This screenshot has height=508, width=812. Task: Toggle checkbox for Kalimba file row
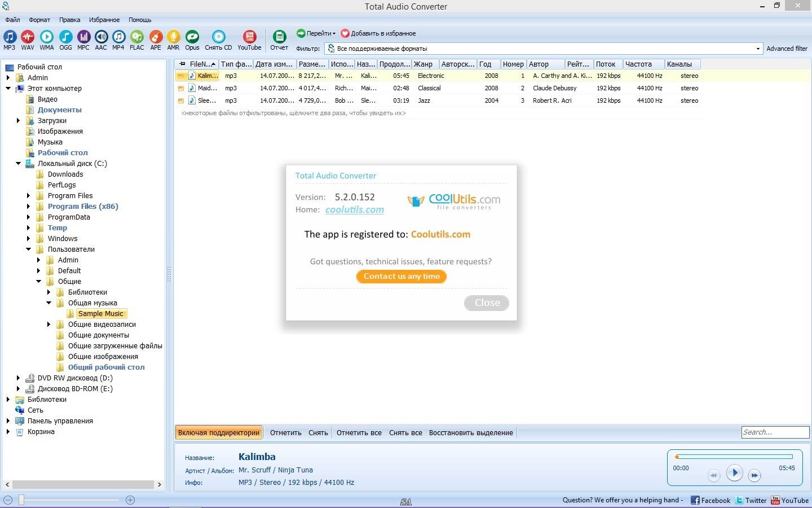pos(180,76)
